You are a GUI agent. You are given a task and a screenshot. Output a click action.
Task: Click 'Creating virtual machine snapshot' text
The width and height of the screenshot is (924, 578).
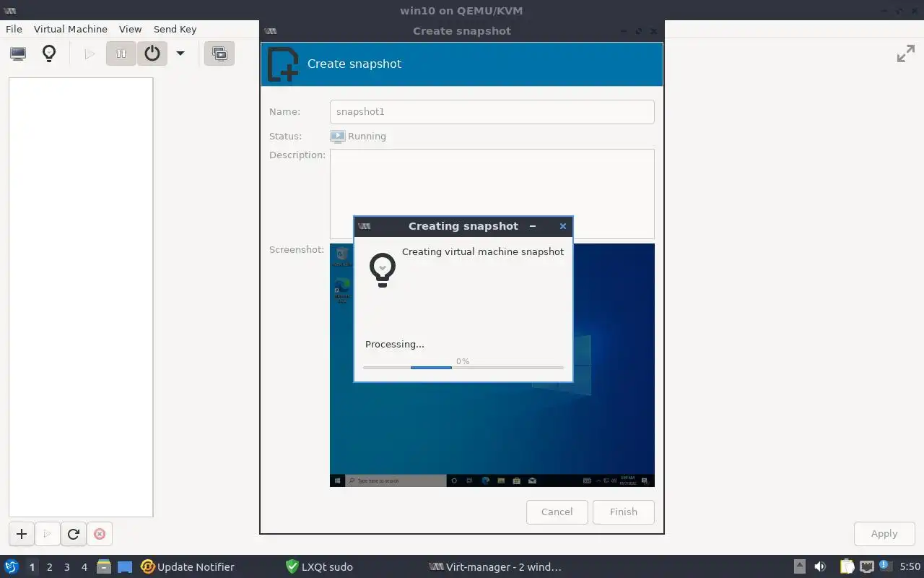click(483, 251)
